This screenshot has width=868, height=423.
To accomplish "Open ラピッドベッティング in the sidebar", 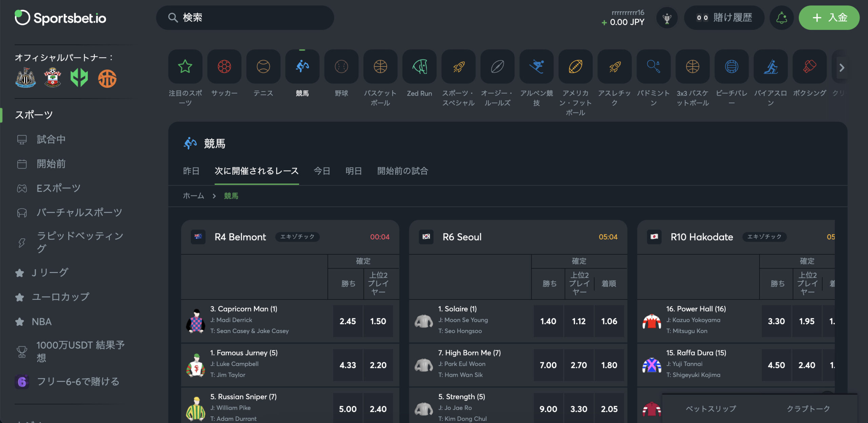I will (80, 242).
